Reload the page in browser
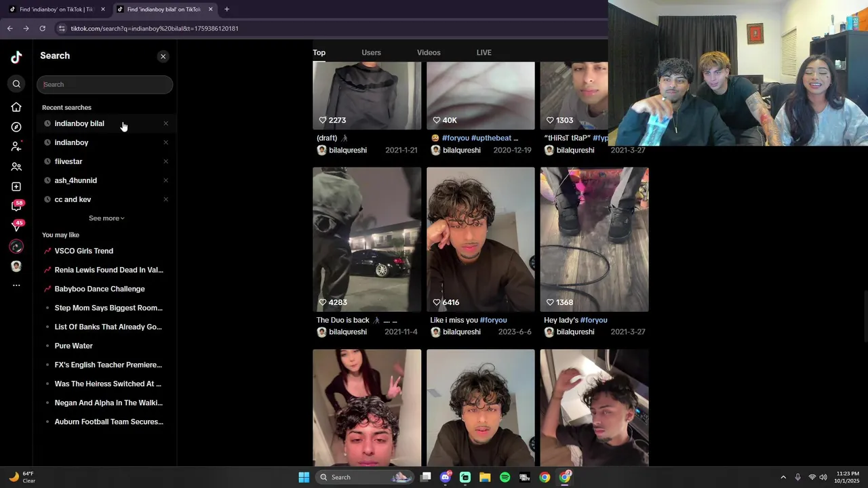The image size is (868, 488). 42,28
